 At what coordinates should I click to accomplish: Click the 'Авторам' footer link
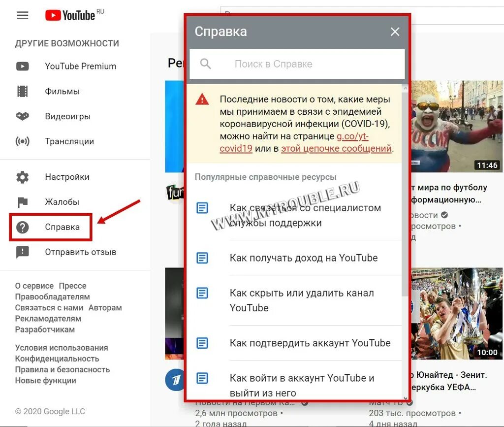(x=105, y=308)
